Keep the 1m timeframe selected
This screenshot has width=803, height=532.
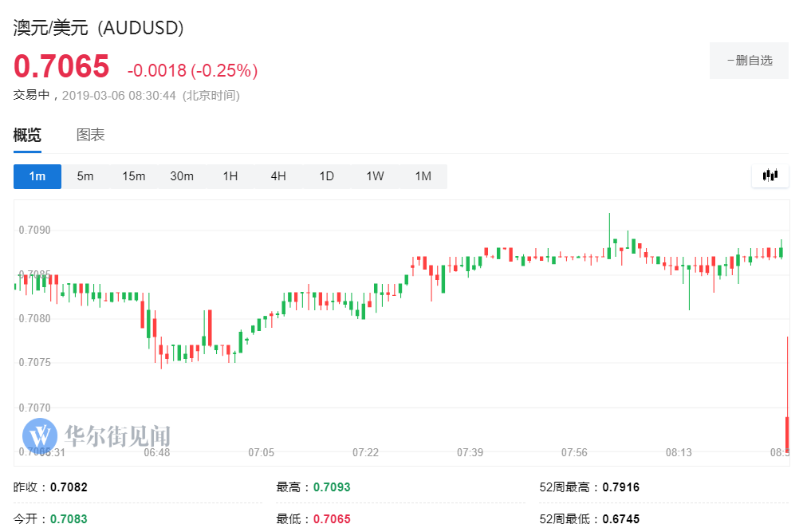pyautogui.click(x=37, y=175)
